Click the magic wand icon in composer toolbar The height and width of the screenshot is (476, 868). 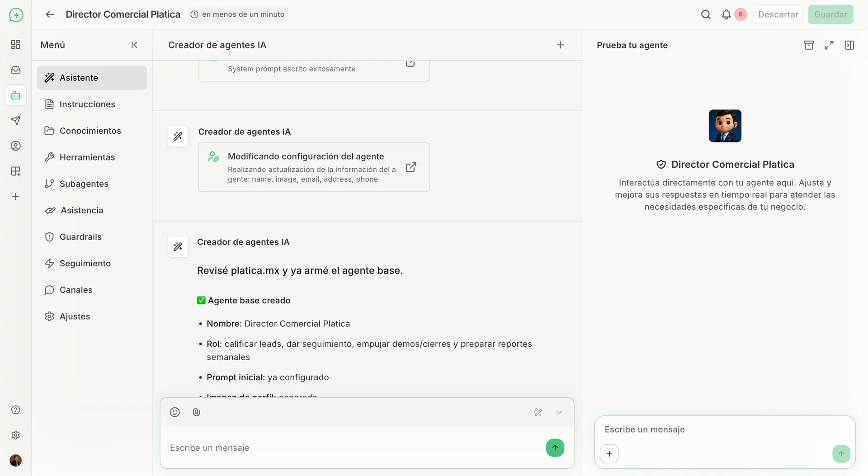[538, 412]
